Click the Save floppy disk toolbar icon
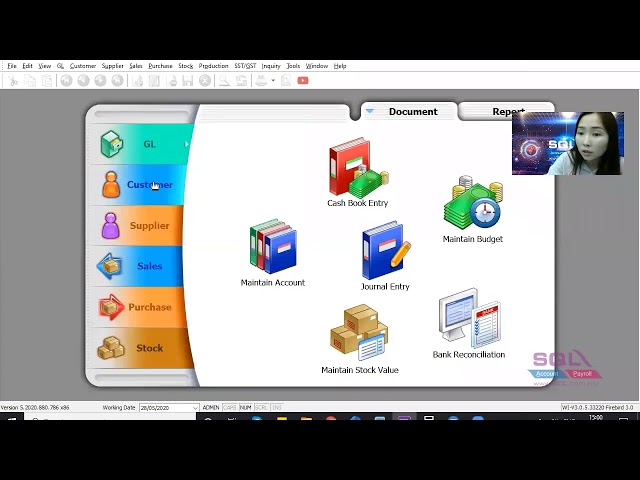640x480 pixels. click(188, 81)
